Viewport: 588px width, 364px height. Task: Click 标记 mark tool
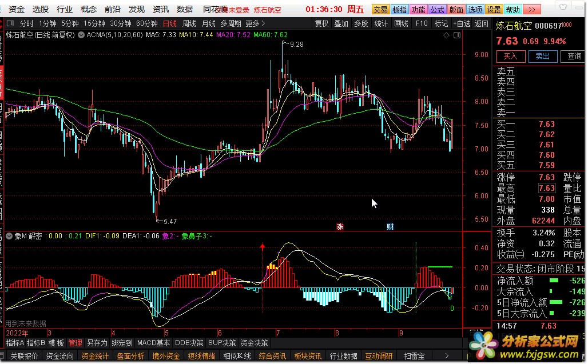click(x=441, y=23)
